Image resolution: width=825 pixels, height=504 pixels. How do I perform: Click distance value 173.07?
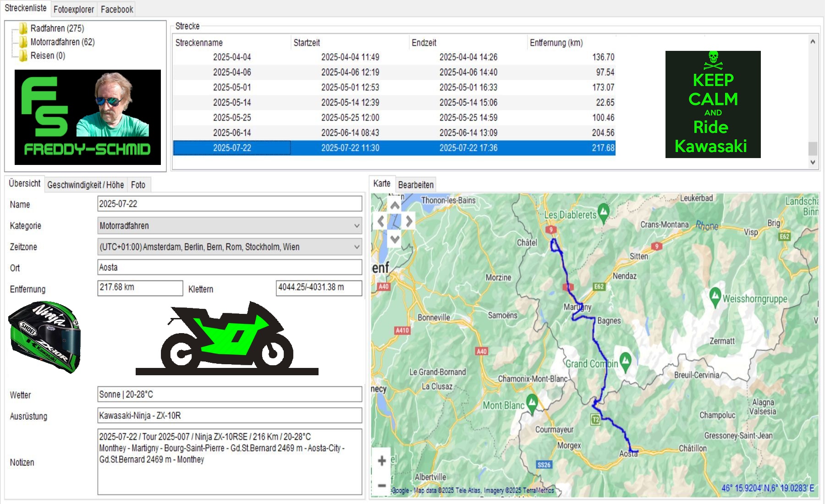coord(603,88)
